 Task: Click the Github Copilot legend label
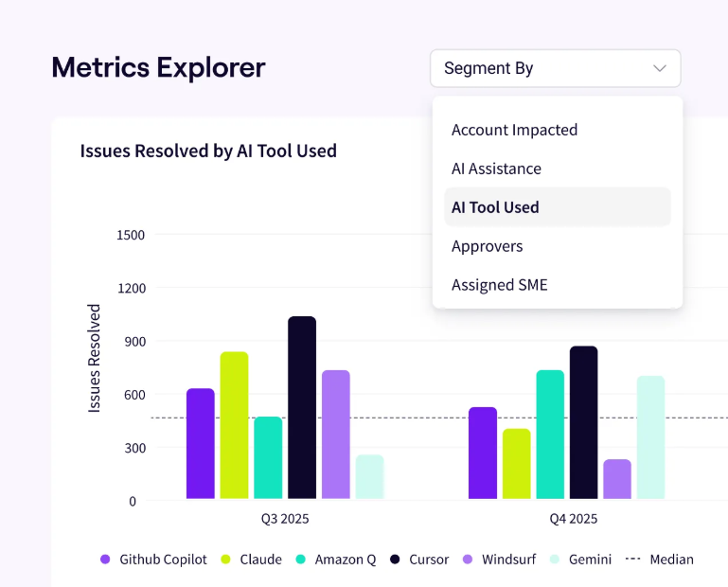coord(163,560)
